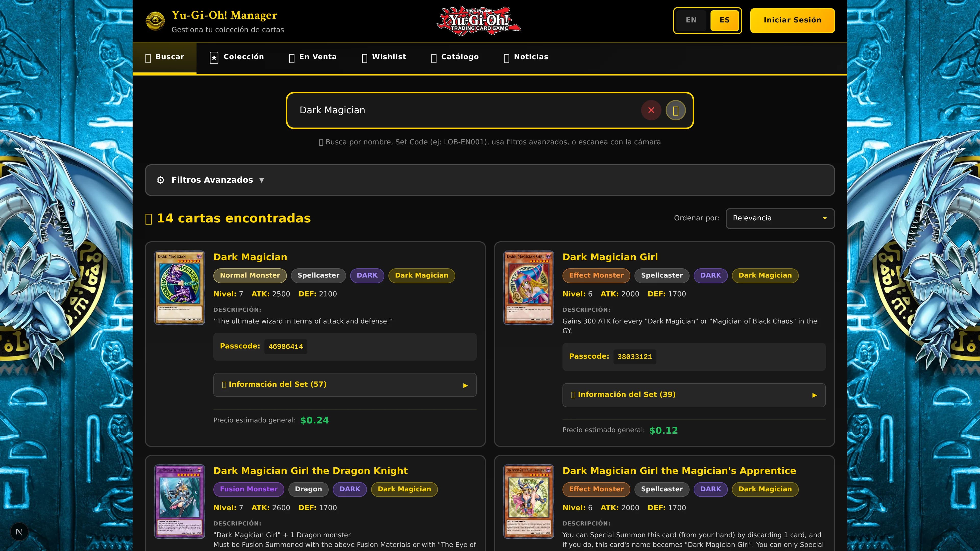The image size is (980, 551).
Task: Click DARK attribute tag on Dragon Knight card
Action: [x=350, y=489]
